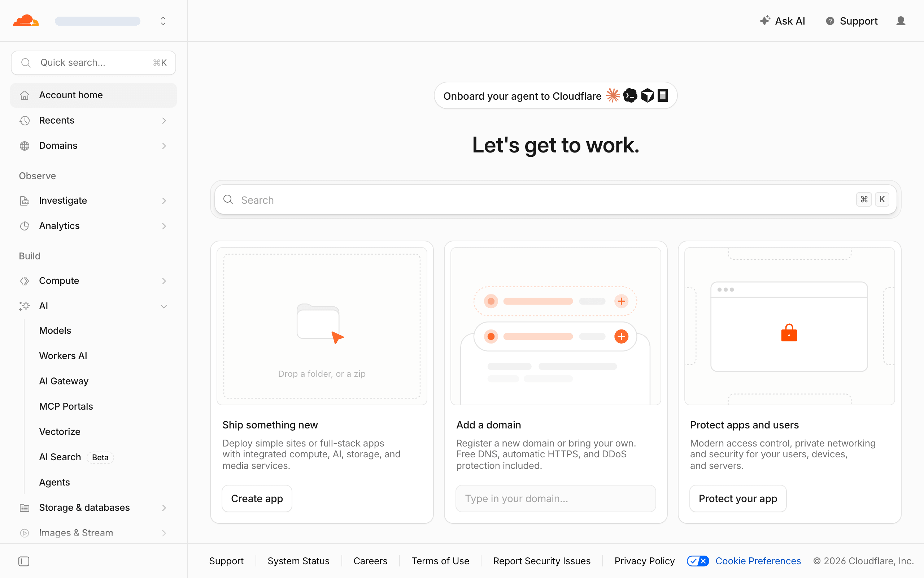
Task: Open Vectorize page
Action: coord(60,432)
